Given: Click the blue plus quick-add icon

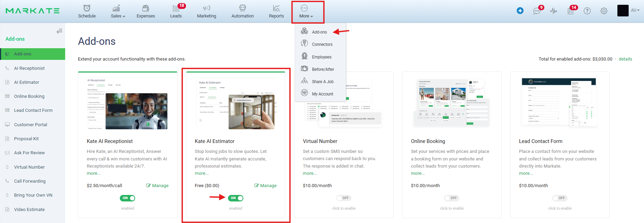Looking at the screenshot, I should click(x=520, y=11).
